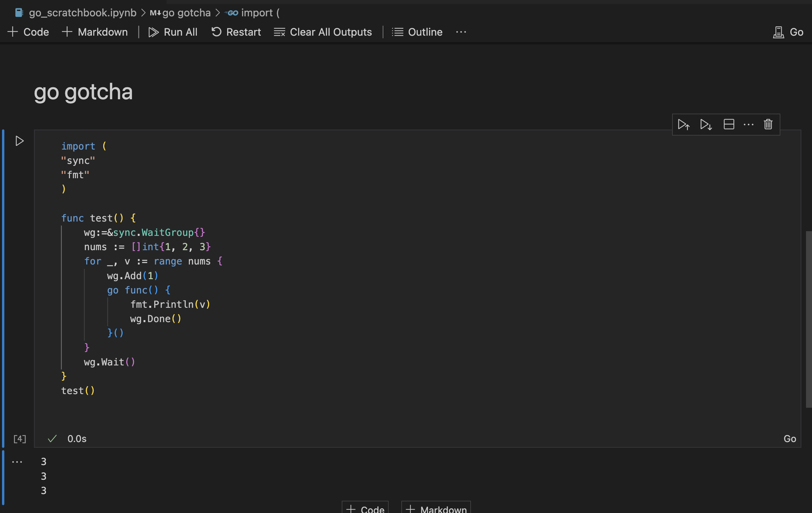Change cell language mode labeled Go
Image resolution: width=812 pixels, height=513 pixels.
click(789, 438)
